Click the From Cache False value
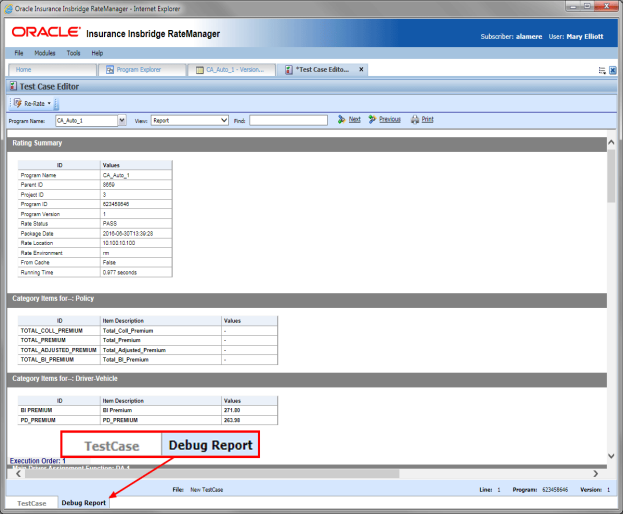 (109, 263)
